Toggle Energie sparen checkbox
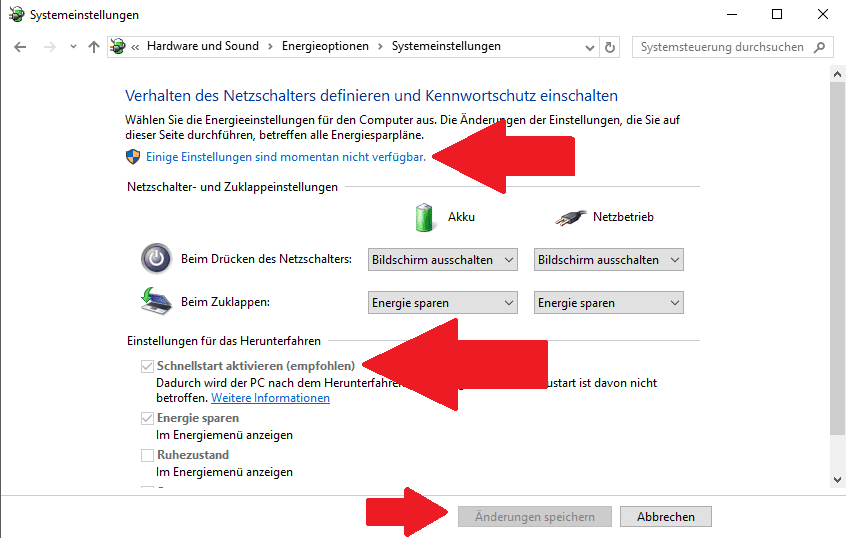 (147, 418)
